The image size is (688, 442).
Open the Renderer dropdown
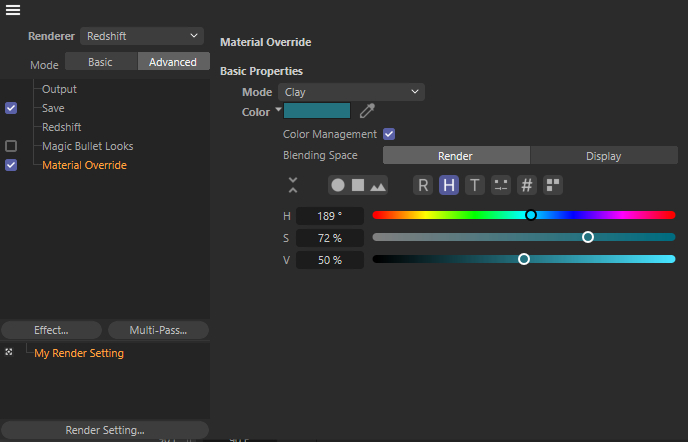[141, 35]
